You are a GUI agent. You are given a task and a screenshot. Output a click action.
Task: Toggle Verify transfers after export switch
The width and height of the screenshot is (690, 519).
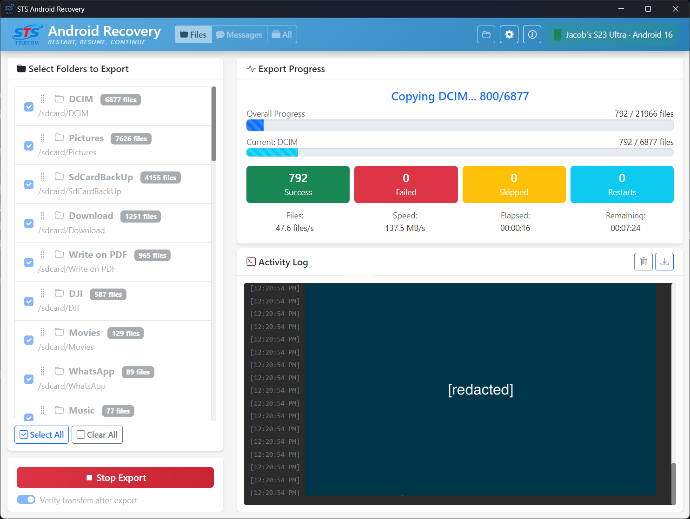click(x=26, y=500)
